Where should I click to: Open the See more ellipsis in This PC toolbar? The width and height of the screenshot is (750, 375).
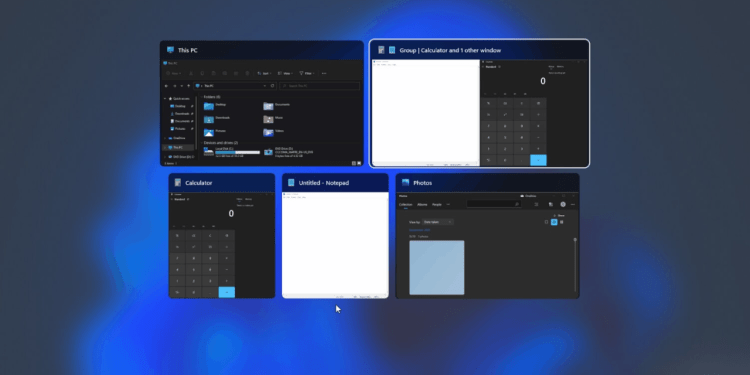324,73
